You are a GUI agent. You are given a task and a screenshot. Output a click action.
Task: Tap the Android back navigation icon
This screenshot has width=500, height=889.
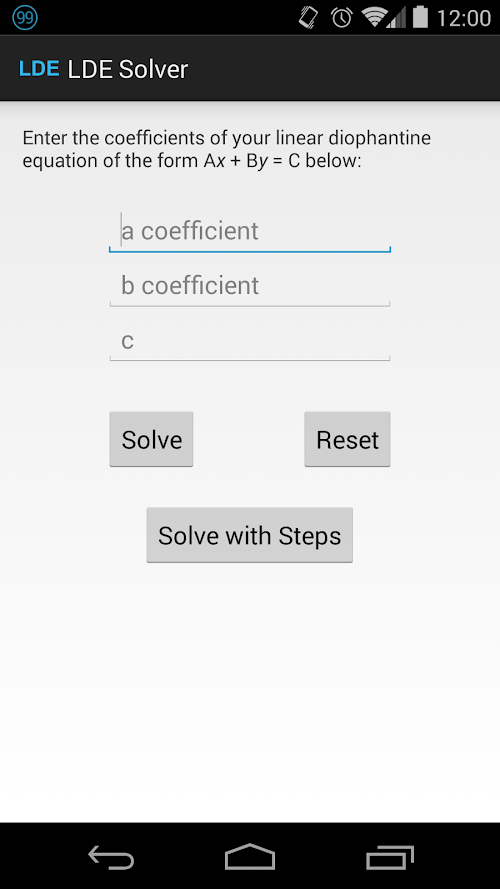tap(111, 856)
